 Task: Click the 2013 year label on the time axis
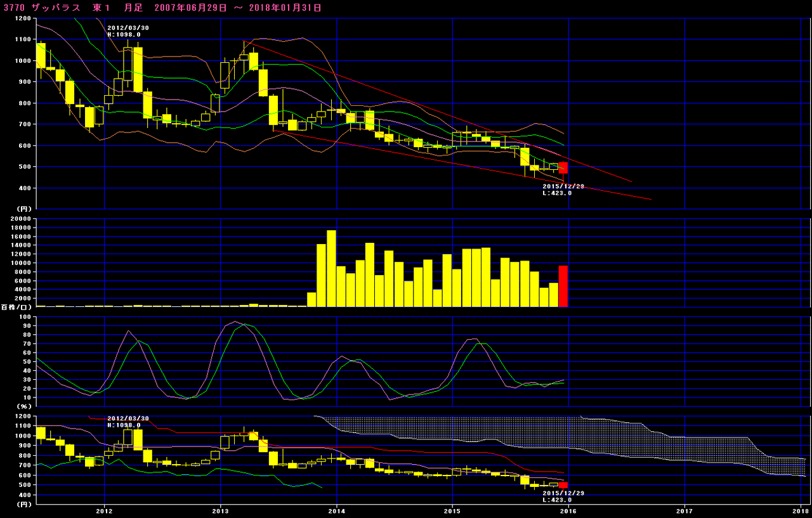(220, 510)
